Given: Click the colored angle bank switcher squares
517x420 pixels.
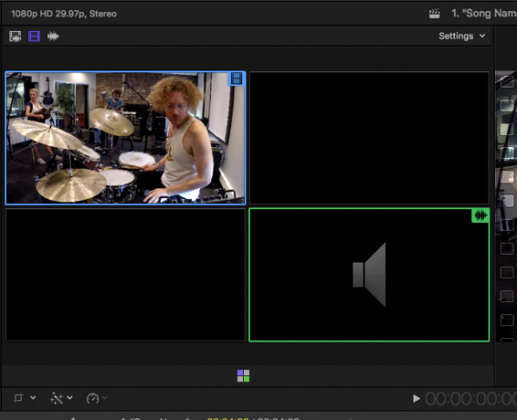Looking at the screenshot, I should [x=244, y=376].
